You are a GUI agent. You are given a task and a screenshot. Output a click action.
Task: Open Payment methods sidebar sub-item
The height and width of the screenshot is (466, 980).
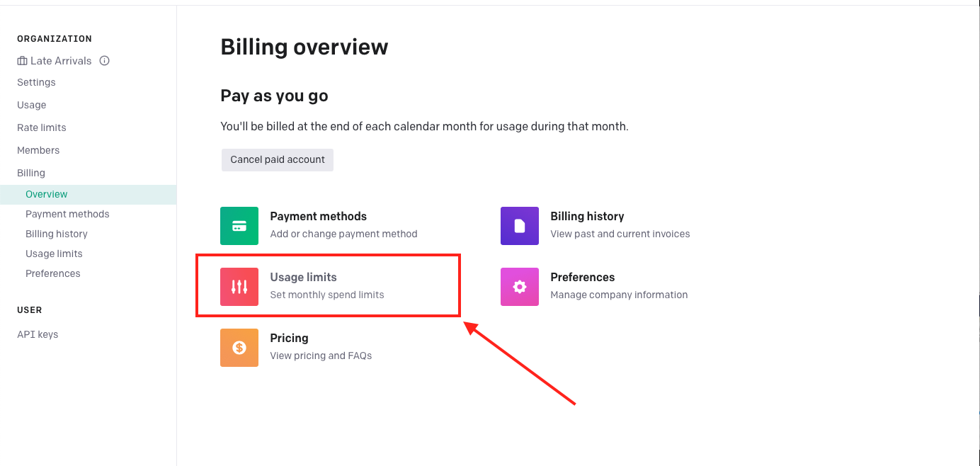[67, 214]
